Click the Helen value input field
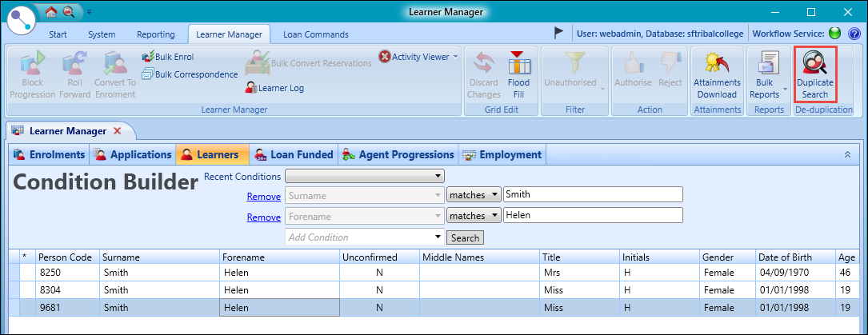 (x=593, y=216)
